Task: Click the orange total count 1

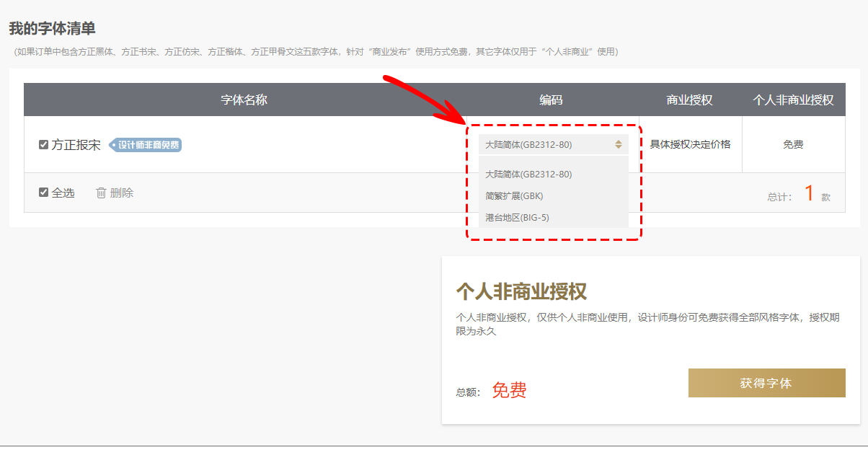Action: click(809, 193)
